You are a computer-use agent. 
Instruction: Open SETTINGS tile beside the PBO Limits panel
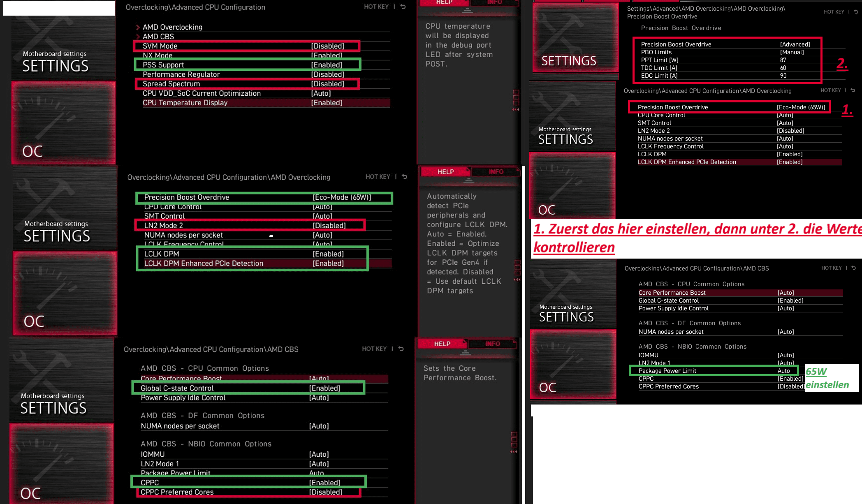[576, 37]
